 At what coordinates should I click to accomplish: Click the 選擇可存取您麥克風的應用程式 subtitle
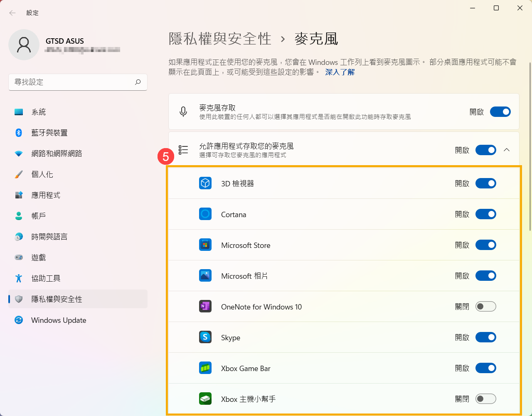tap(243, 155)
